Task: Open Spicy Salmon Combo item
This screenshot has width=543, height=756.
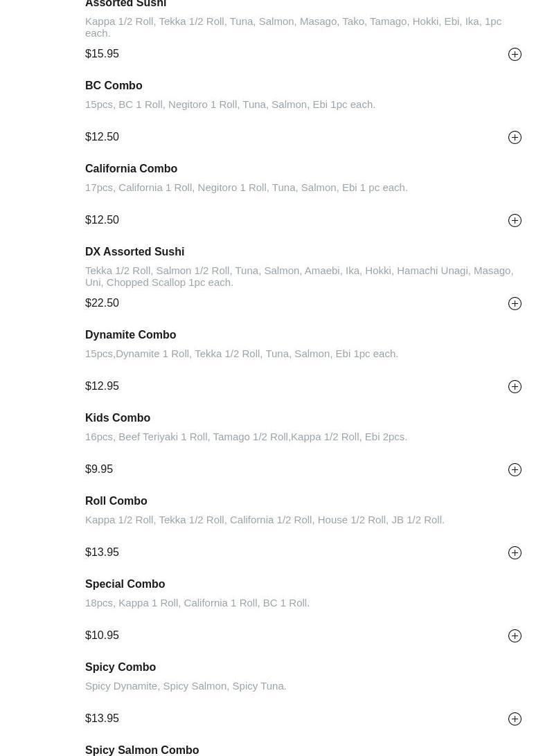Action: 142,750
